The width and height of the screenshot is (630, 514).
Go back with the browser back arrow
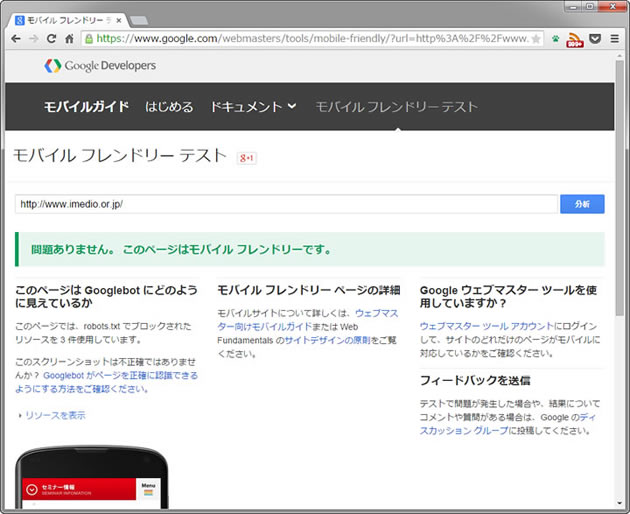[16, 39]
